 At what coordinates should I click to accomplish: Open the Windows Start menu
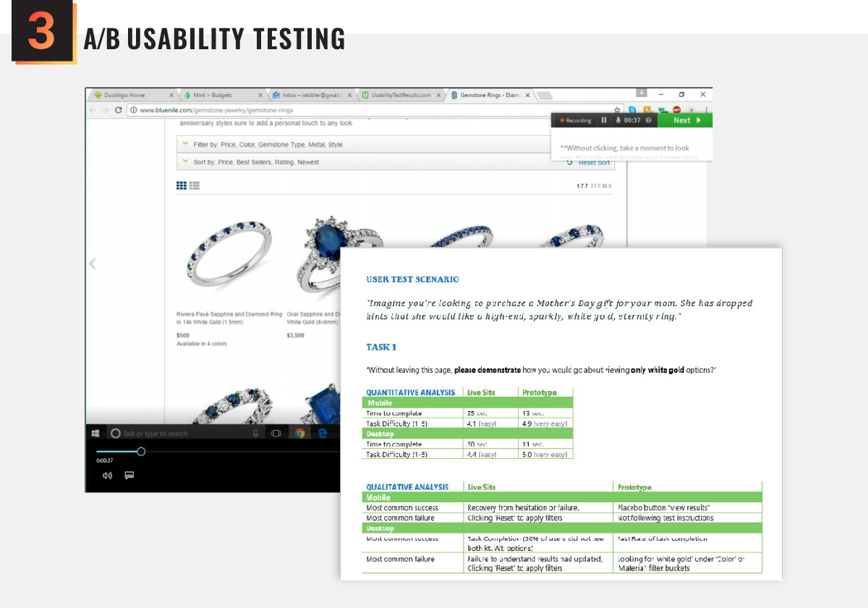point(95,434)
